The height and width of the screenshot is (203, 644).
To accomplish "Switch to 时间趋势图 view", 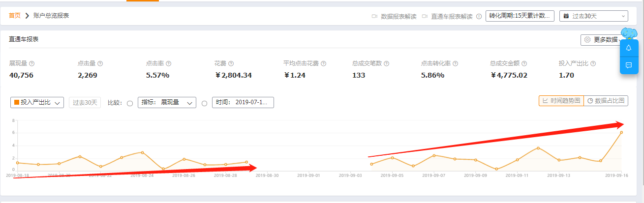I will click(561, 101).
